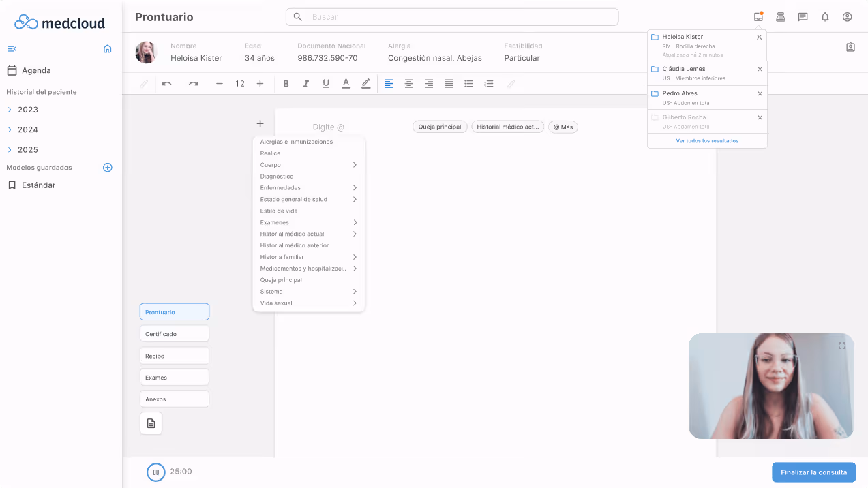This screenshot has width=868, height=488.
Task: Align text right
Action: (x=429, y=84)
